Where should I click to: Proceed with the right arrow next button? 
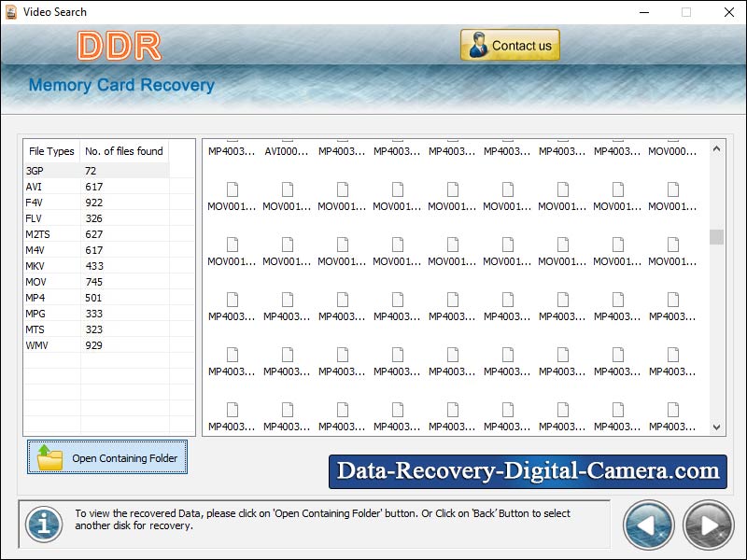click(x=709, y=525)
